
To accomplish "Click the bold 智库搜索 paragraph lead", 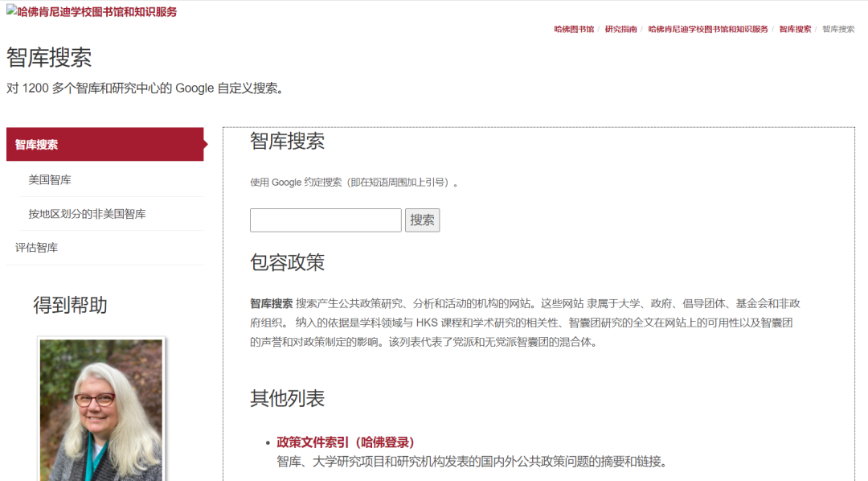I will (x=272, y=303).
